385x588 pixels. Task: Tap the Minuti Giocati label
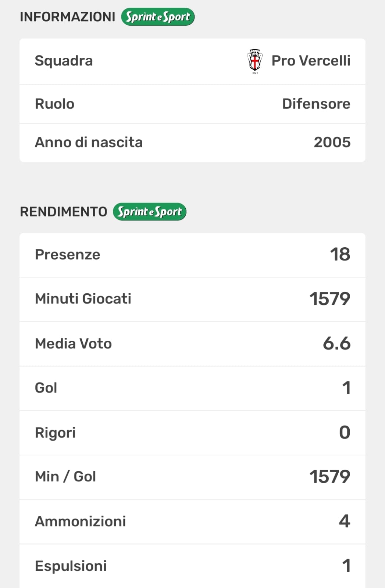83,299
